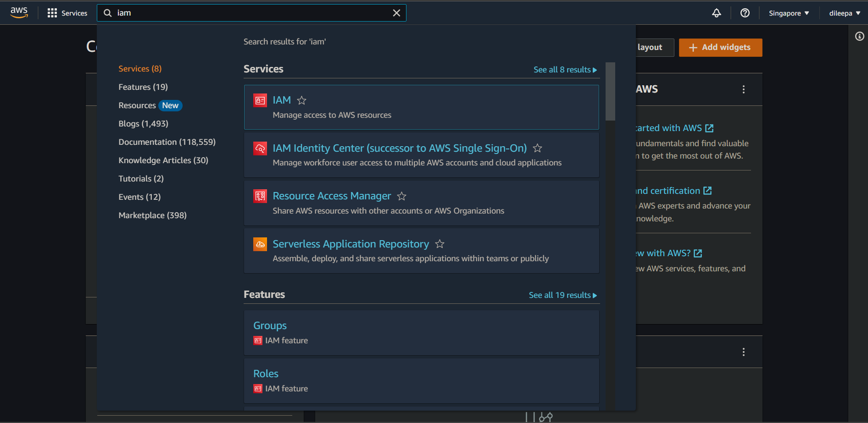Open the dileepa account dropdown
Image resolution: width=868 pixels, height=423 pixels.
(x=845, y=13)
